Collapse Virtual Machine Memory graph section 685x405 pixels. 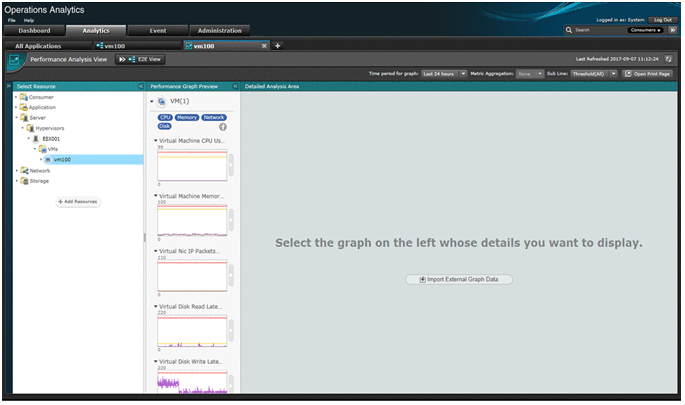coord(156,196)
